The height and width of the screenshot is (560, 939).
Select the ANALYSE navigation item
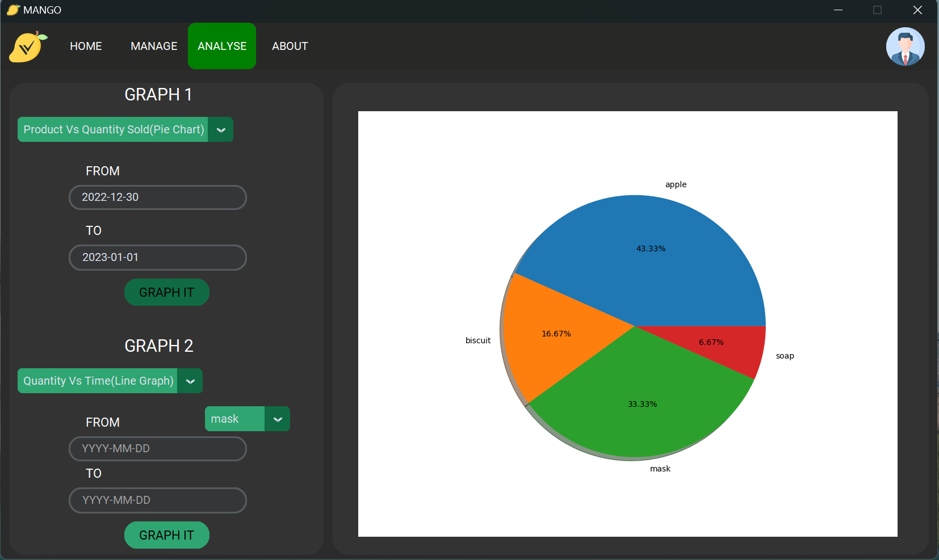tap(222, 46)
